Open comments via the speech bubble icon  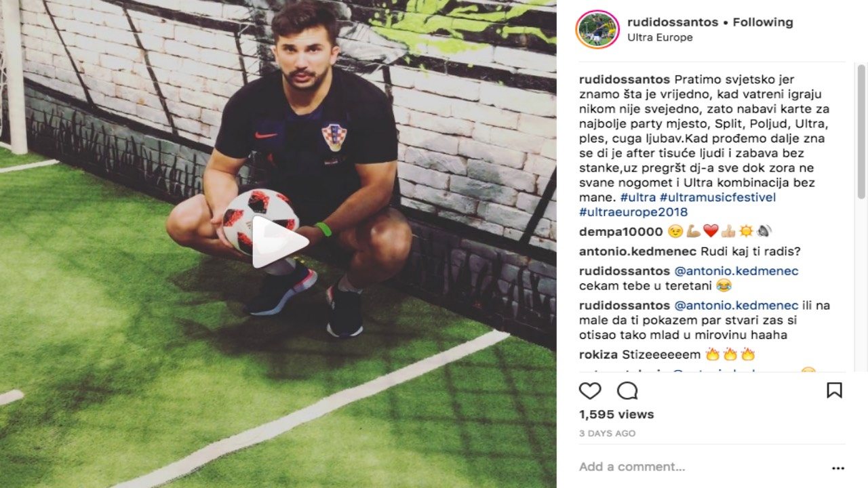(627, 390)
